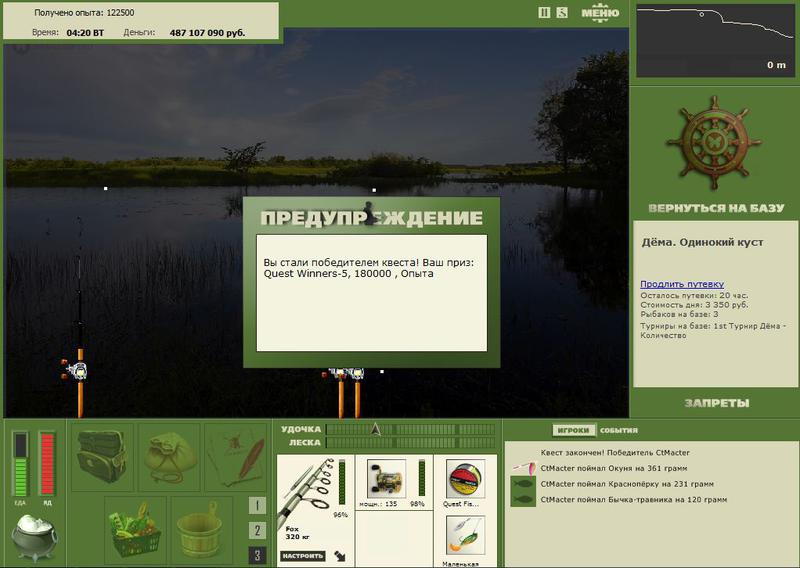Click the 'мощн.: 135' reel power label
The image size is (800, 568).
(x=378, y=504)
